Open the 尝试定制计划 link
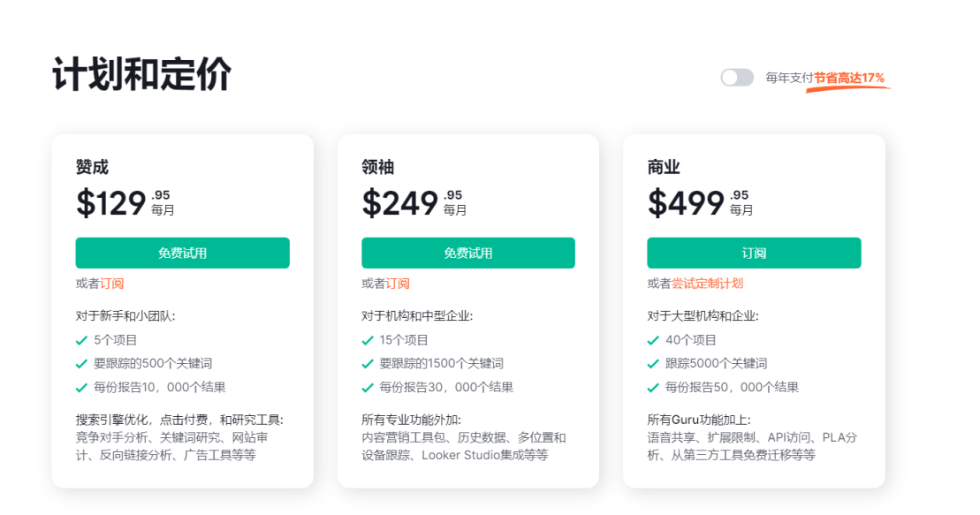Screen dimensions: 980x515 tap(707, 284)
